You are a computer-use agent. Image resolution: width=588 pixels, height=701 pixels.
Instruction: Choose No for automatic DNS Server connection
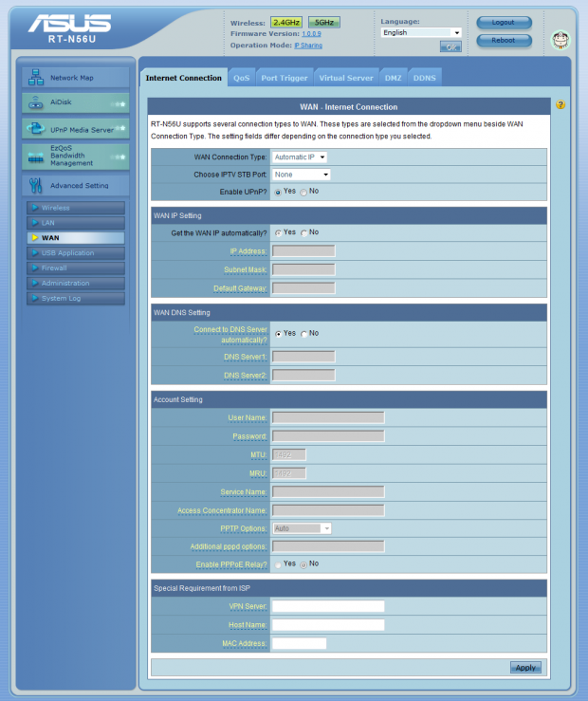(x=303, y=334)
